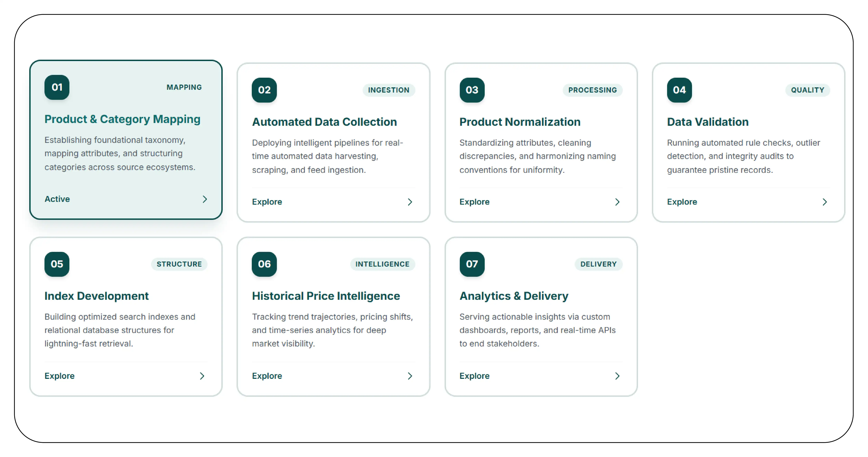Screen dimensions: 868x457
Task: Click Explore under Historical Price Intelligence
Action: pyautogui.click(x=267, y=376)
